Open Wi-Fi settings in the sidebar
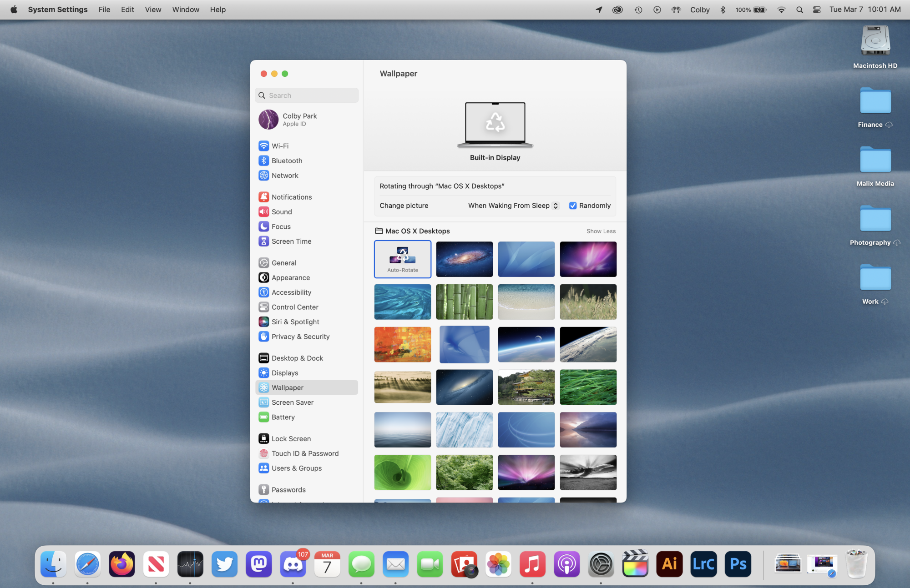Screen dimensions: 910x588 280,146
